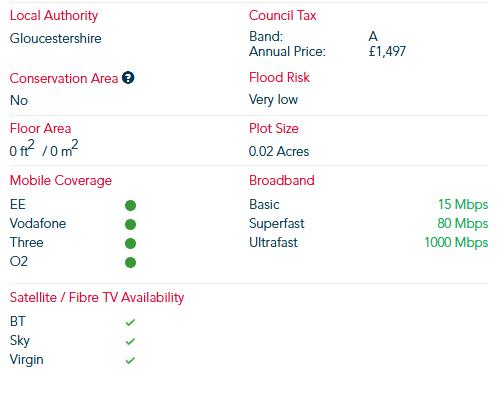Select the Gloucestershire authority text
This screenshot has width=504, height=403.
point(55,38)
